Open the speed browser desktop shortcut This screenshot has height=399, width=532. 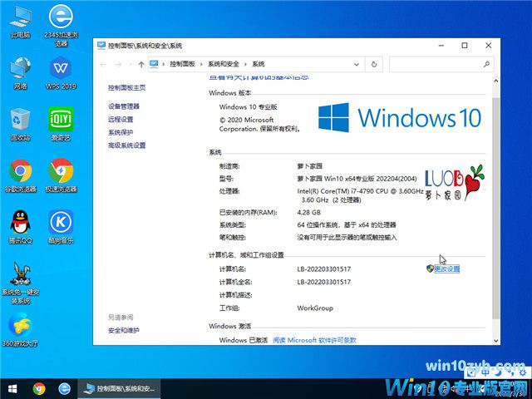(61, 175)
